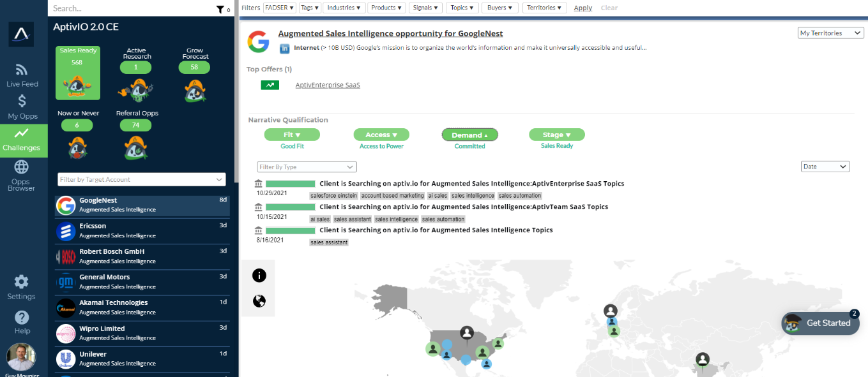Viewport: 868px width, 377px height.
Task: Click the user profile photo
Action: pyautogui.click(x=21, y=357)
